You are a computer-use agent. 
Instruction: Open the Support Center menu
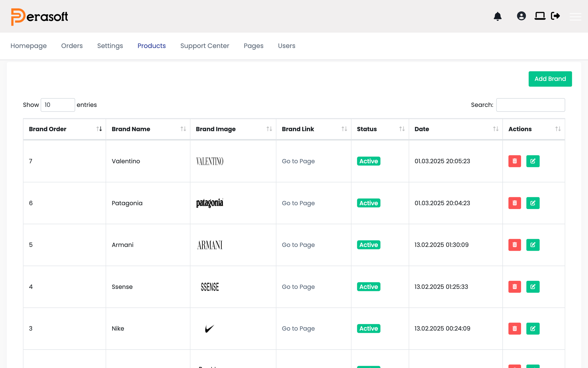pyautogui.click(x=205, y=46)
